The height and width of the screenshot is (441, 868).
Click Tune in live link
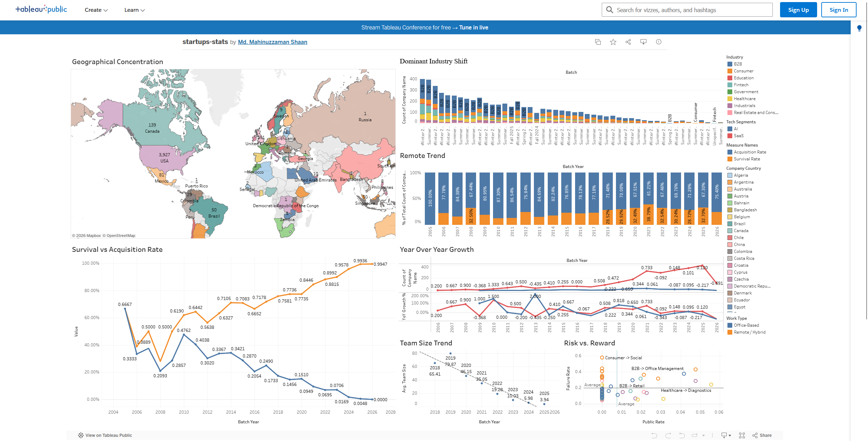click(474, 27)
